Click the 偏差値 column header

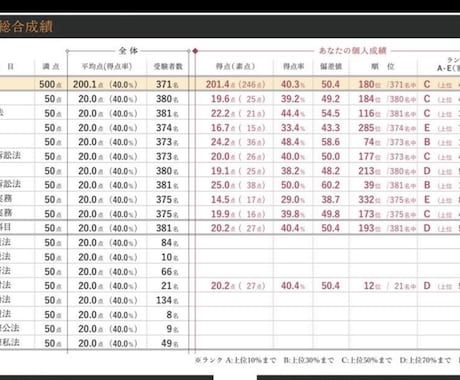coord(331,66)
